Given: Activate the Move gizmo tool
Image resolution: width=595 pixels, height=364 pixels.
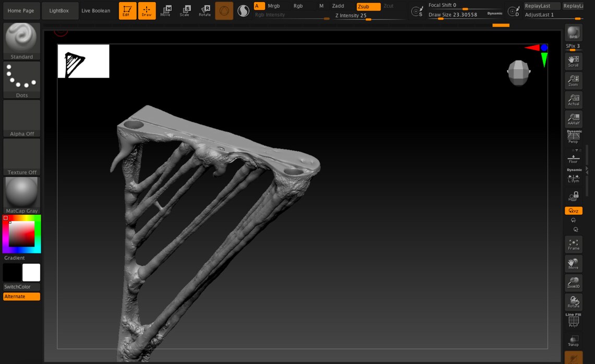Looking at the screenshot, I should (x=165, y=10).
